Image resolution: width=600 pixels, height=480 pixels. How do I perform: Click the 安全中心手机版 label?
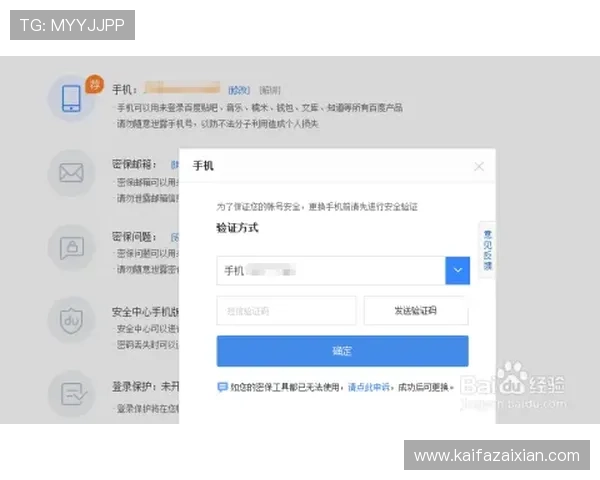(145, 312)
